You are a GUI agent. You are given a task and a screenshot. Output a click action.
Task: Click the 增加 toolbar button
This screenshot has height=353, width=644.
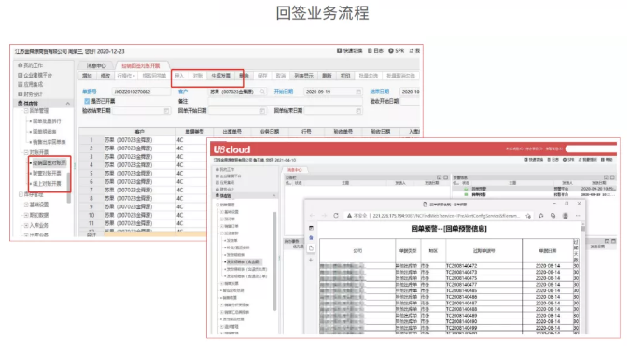(87, 76)
